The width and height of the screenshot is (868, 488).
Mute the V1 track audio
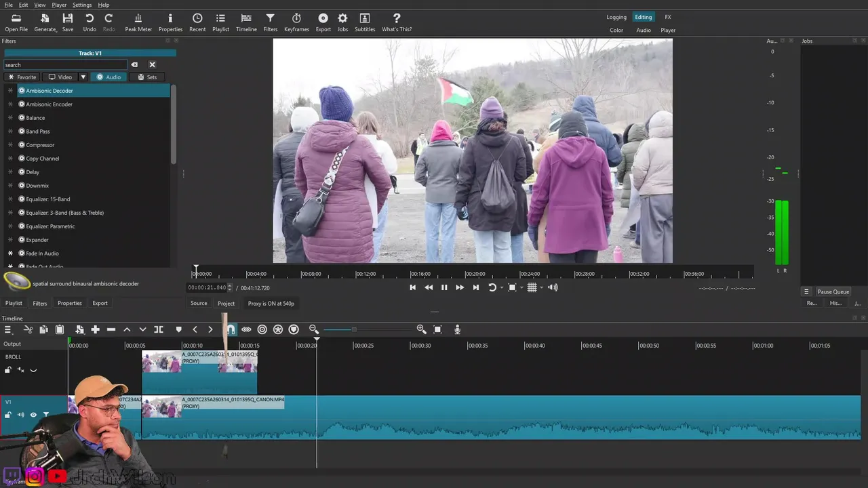(20, 415)
